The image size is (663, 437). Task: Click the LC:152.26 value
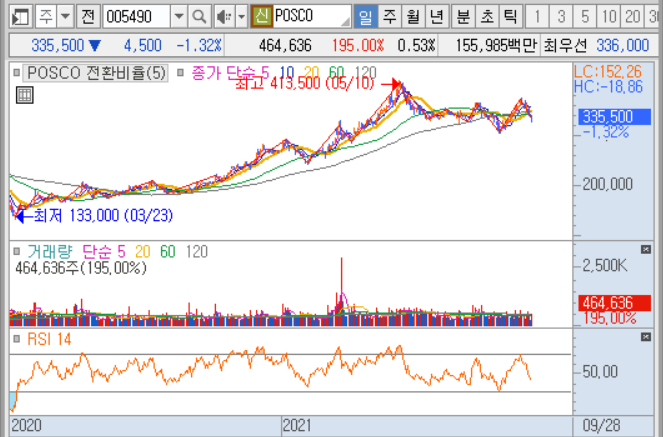tap(608, 71)
